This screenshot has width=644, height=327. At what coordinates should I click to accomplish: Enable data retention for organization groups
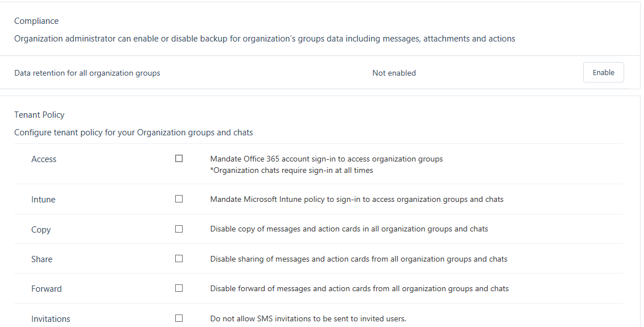603,73
